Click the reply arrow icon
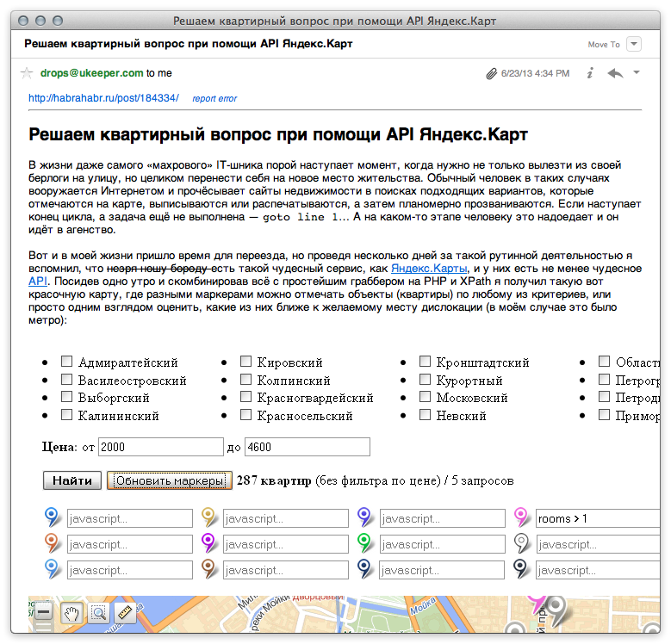Viewport: 671px width, 644px height. click(x=615, y=74)
